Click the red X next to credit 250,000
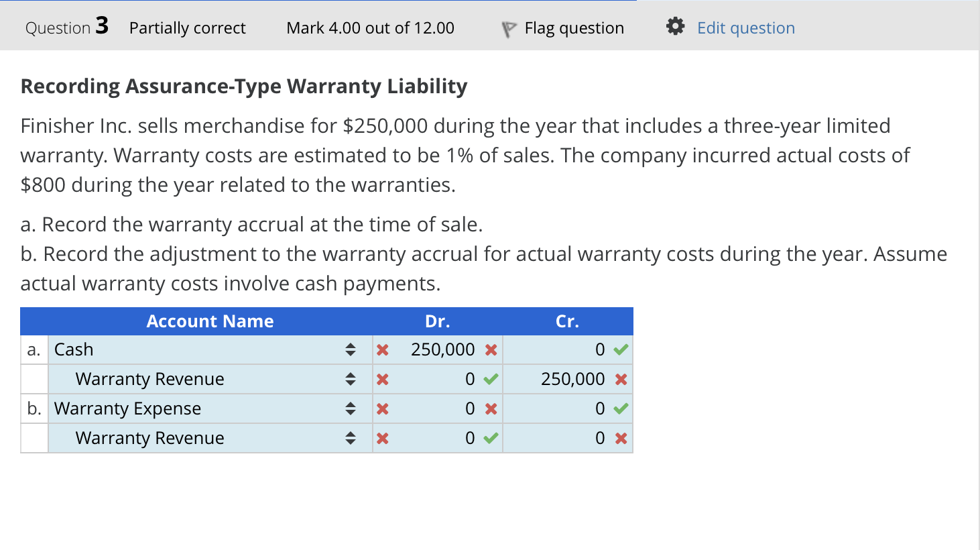This screenshot has height=550, width=980. [621, 380]
